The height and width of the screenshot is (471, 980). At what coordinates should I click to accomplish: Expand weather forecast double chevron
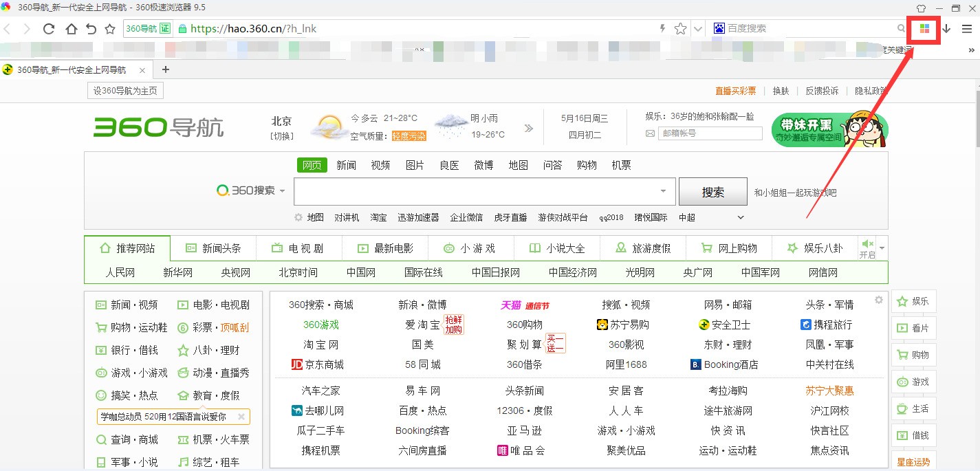click(528, 128)
